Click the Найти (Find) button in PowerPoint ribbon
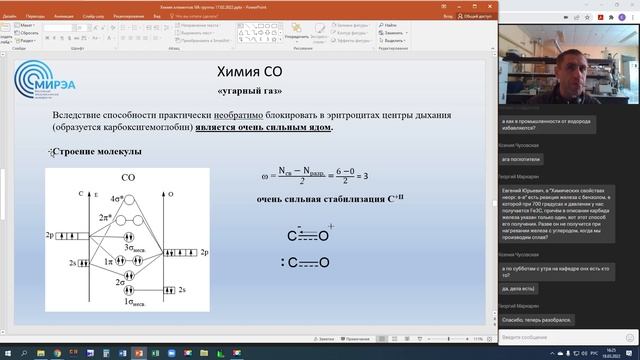This screenshot has height=360, width=640. [x=388, y=25]
